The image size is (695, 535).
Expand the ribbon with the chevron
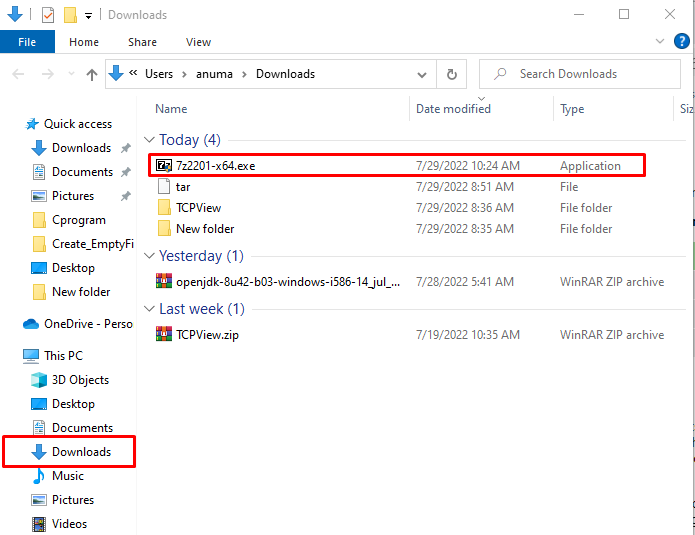pos(660,42)
